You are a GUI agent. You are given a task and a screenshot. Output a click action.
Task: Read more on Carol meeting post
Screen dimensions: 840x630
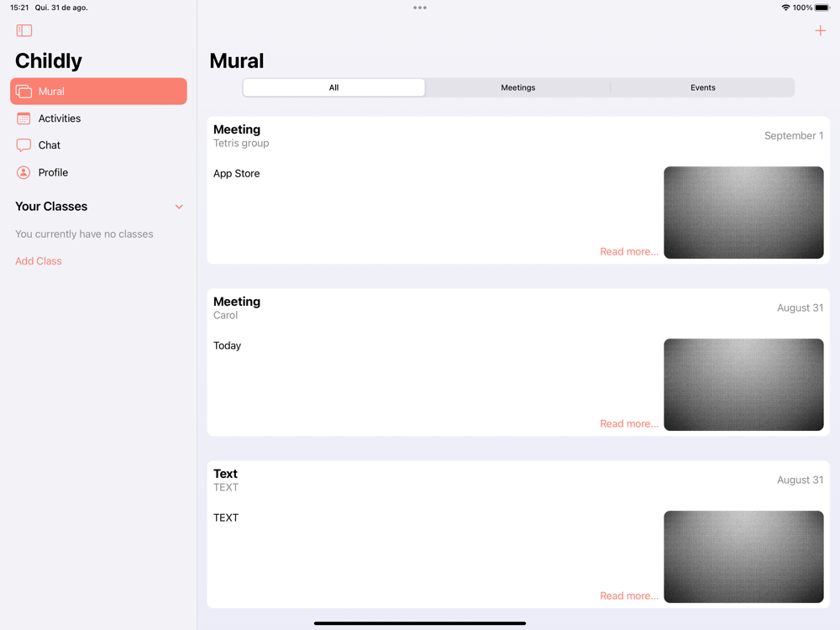click(x=629, y=423)
